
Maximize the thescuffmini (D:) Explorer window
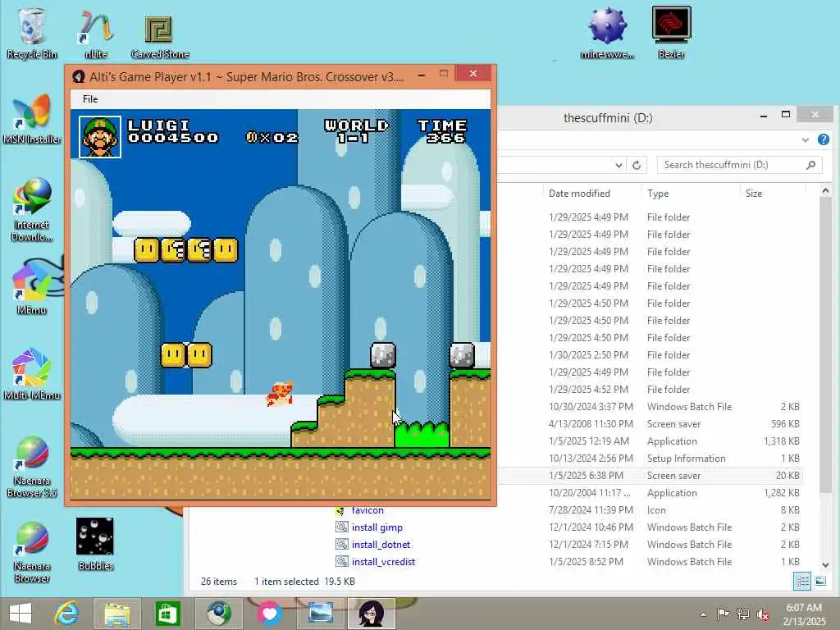786,114
